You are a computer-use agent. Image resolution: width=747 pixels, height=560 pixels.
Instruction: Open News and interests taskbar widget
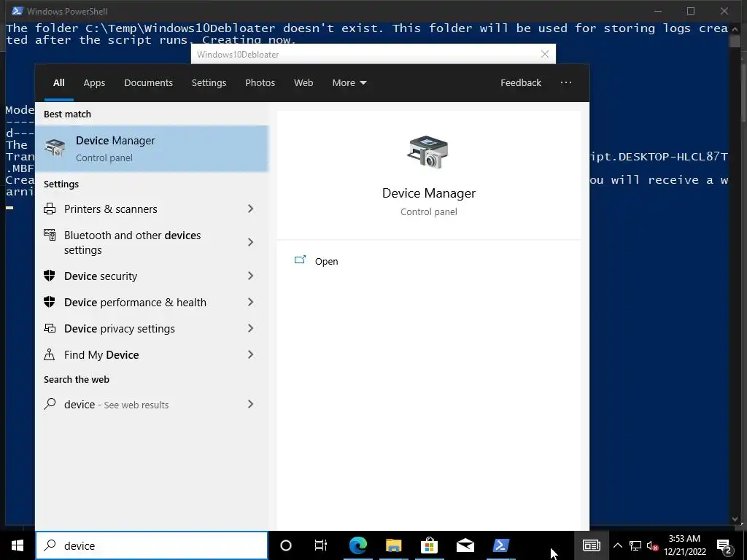[591, 545]
